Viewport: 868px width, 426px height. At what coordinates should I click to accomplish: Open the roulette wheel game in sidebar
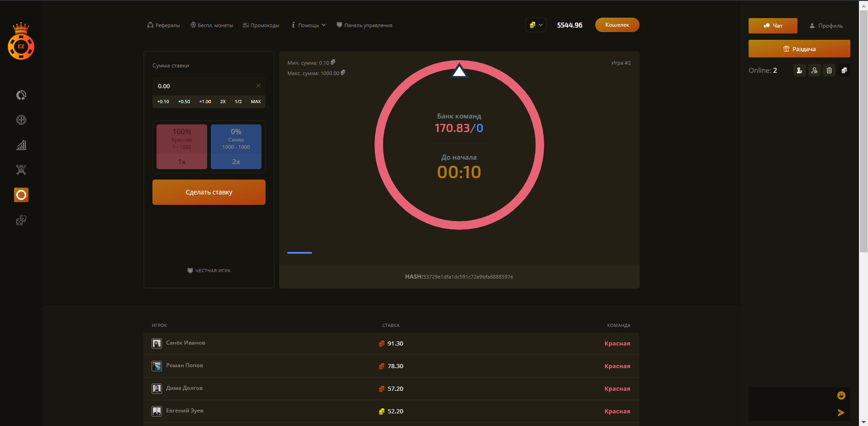(21, 120)
